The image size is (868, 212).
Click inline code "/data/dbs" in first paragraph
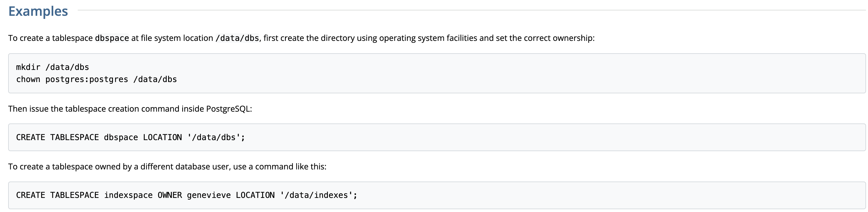[x=237, y=38]
